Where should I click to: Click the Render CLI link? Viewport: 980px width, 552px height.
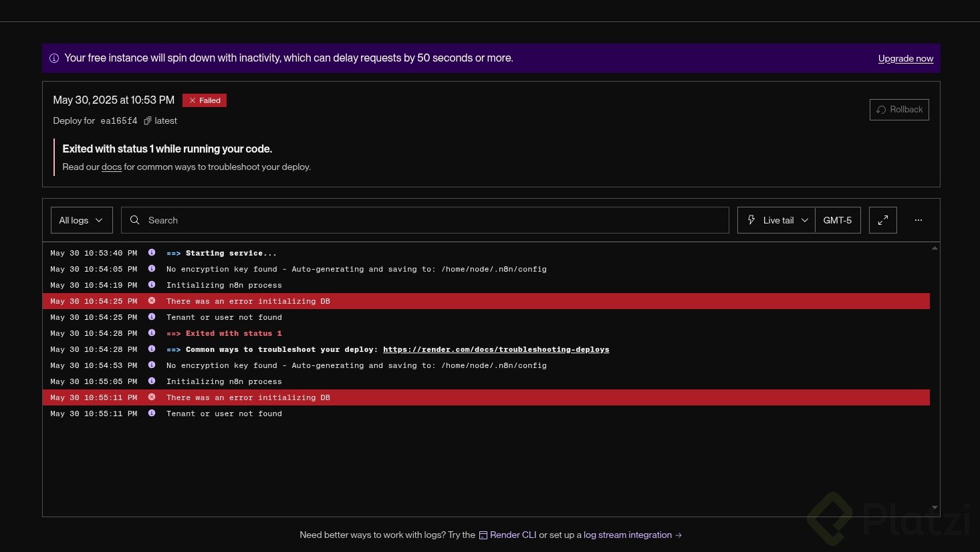[508, 535]
